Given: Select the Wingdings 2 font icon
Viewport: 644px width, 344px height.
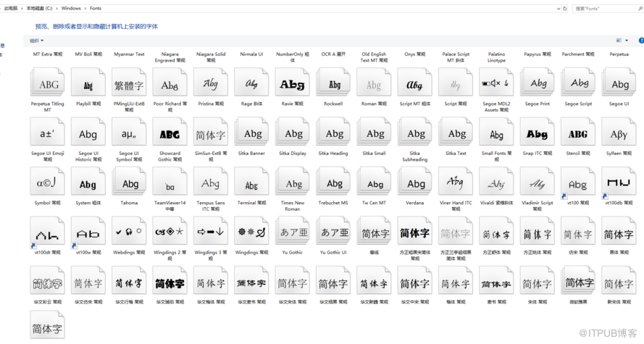Looking at the screenshot, I should (170, 232).
